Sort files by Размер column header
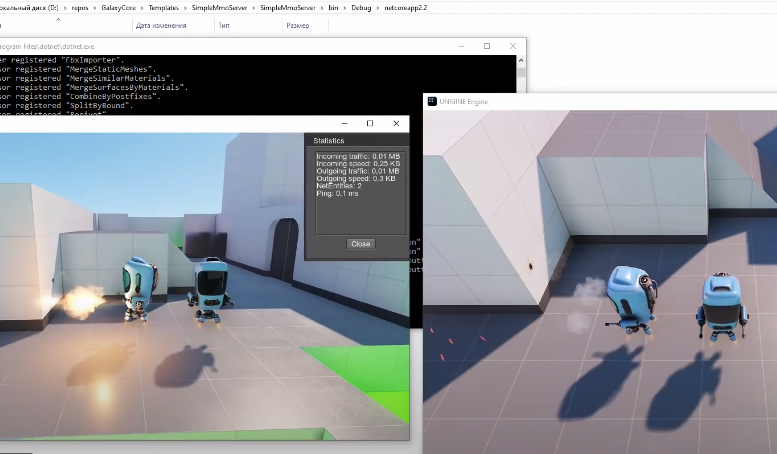The image size is (777, 454). point(298,25)
